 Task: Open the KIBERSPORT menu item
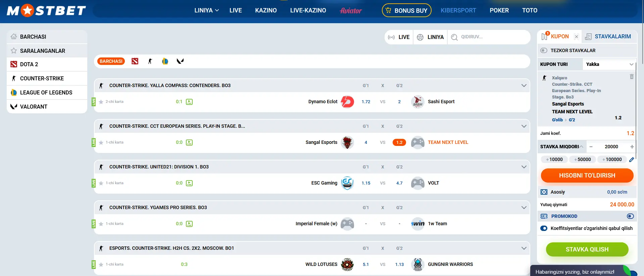pos(458,10)
